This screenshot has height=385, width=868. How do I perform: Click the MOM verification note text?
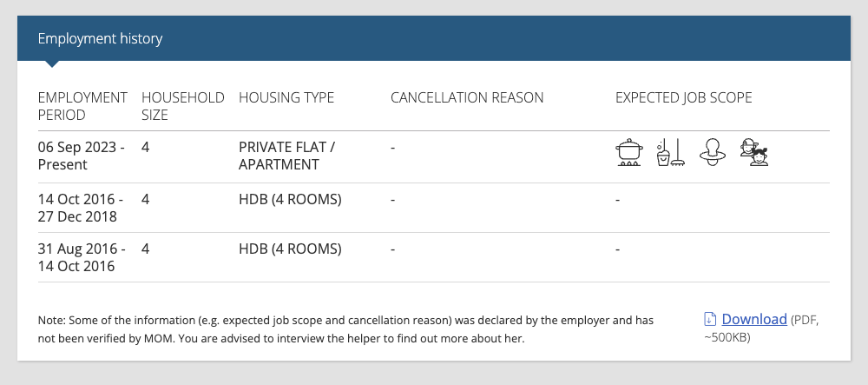tap(345, 329)
